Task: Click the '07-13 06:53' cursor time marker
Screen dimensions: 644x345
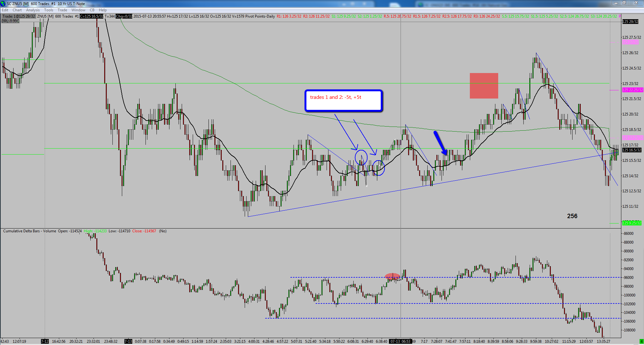Action: tap(400, 342)
